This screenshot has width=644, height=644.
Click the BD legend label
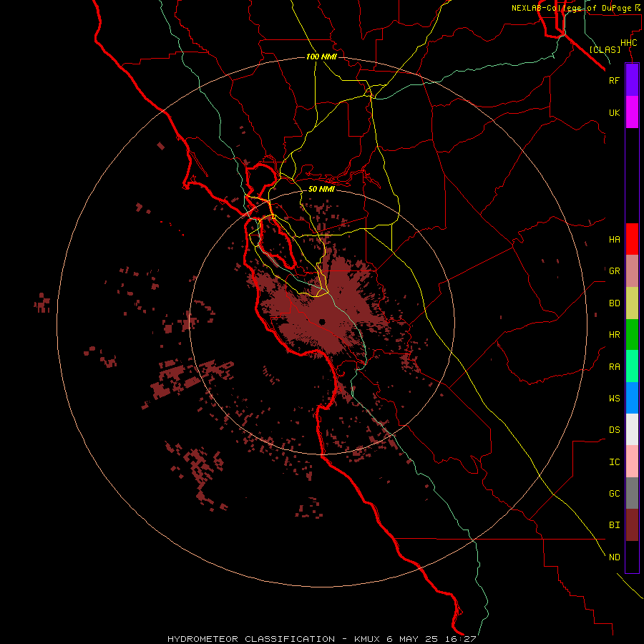[614, 303]
